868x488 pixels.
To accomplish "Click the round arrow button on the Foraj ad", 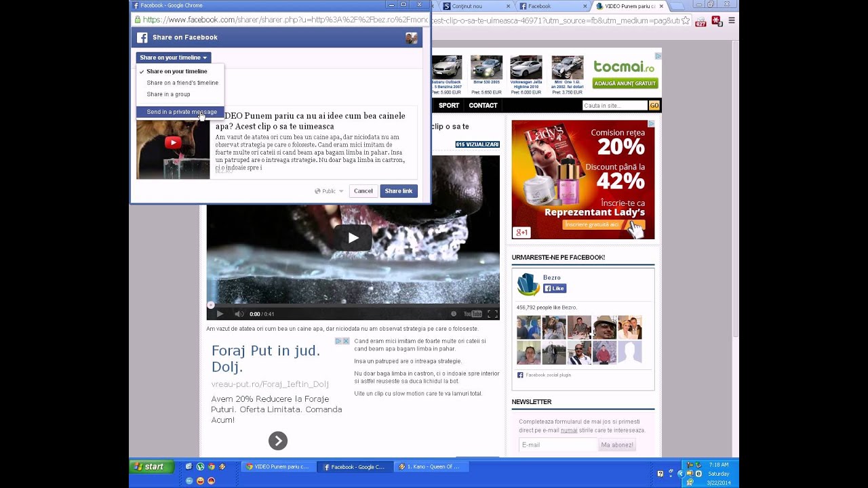I will [x=278, y=441].
